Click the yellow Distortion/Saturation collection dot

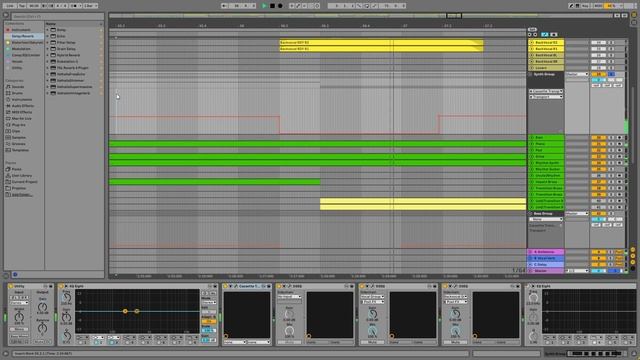click(x=8, y=42)
